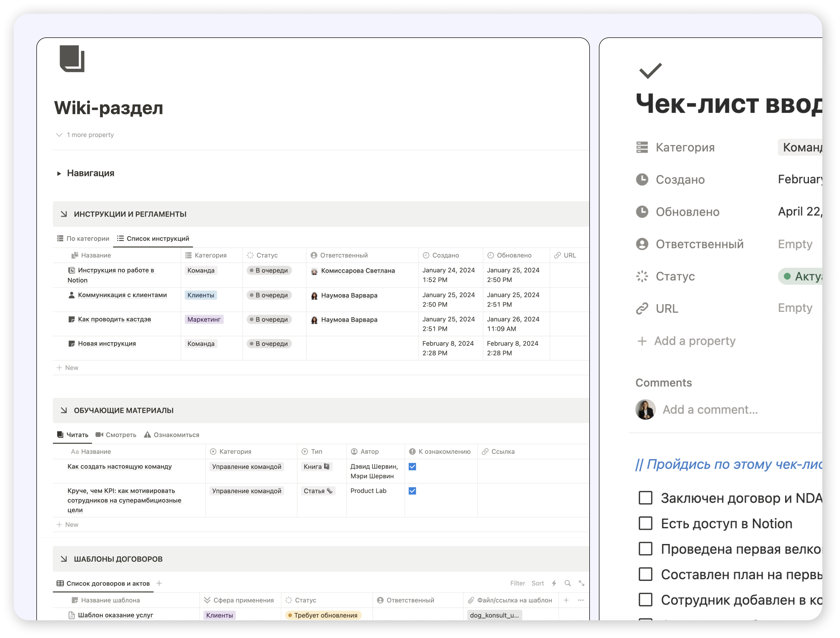Expand the Навигация toggle block
840x638 pixels.
(59, 173)
